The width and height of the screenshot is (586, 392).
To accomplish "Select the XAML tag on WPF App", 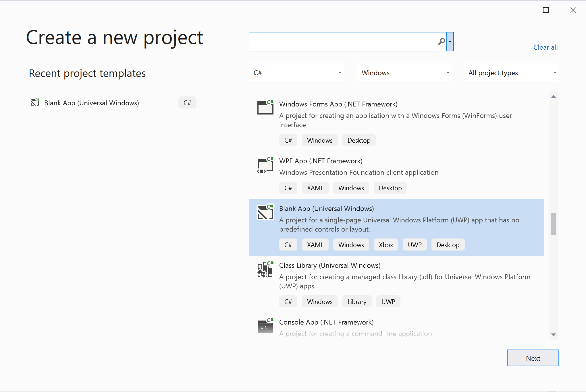I will point(315,188).
